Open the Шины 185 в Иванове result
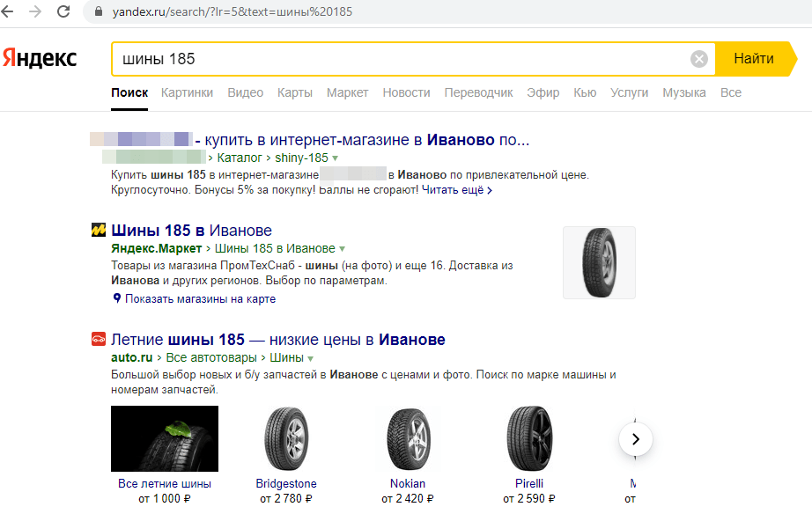 tap(192, 231)
